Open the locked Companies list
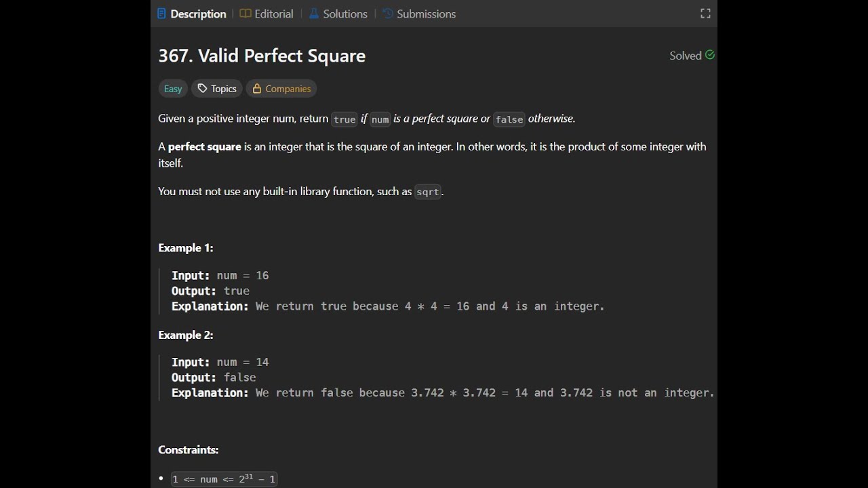The height and width of the screenshot is (488, 868). (288, 89)
